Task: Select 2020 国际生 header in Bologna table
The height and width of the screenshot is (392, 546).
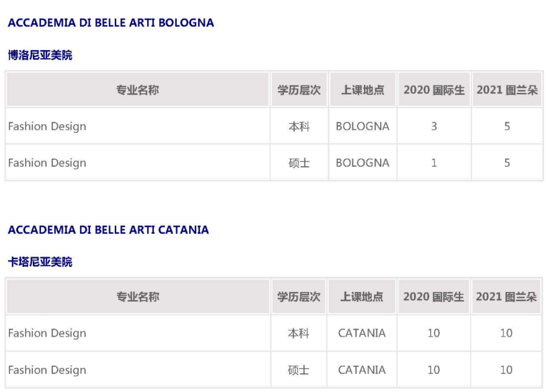Action: 434,90
